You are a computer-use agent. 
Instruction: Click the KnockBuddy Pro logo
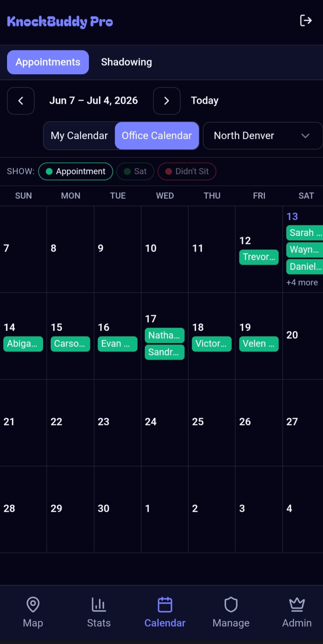[x=60, y=21]
